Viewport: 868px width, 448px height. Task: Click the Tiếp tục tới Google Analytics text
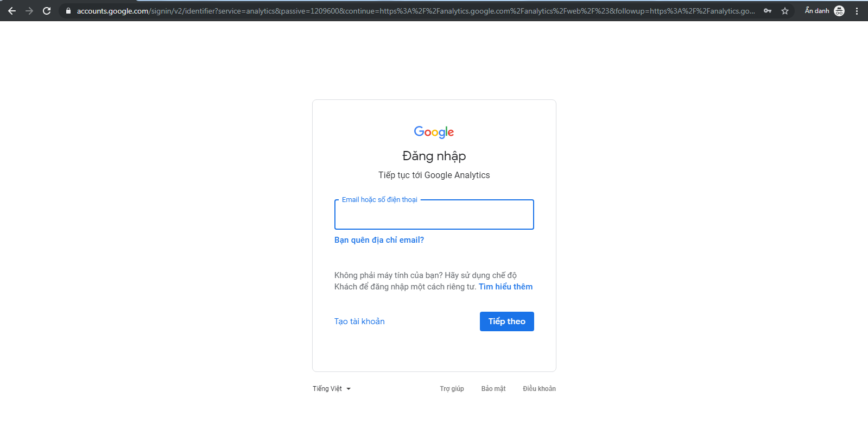tap(434, 175)
